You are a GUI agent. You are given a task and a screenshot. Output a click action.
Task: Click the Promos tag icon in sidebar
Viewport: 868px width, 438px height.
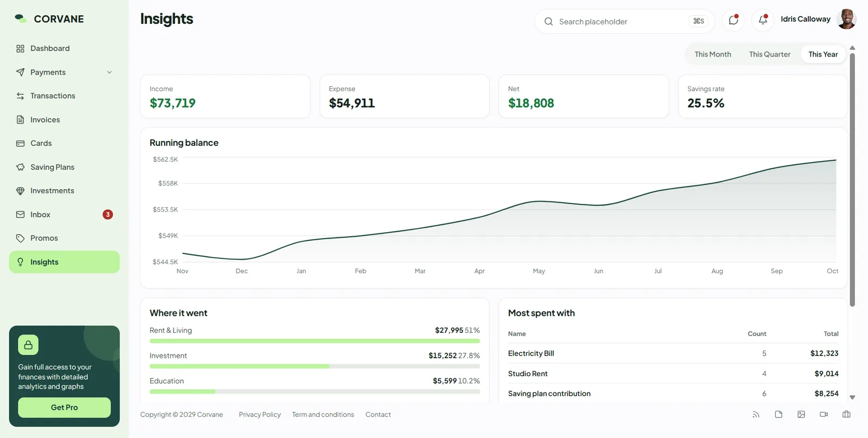pos(21,238)
